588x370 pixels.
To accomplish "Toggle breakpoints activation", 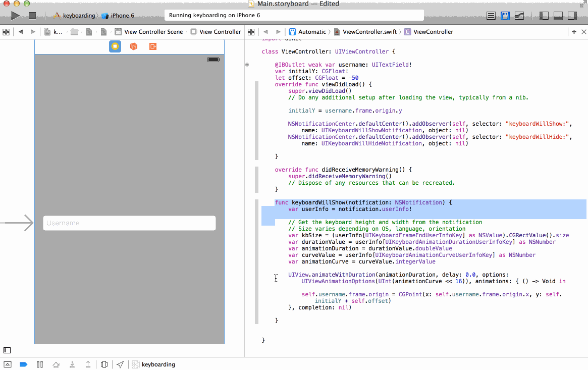I will [23, 364].
